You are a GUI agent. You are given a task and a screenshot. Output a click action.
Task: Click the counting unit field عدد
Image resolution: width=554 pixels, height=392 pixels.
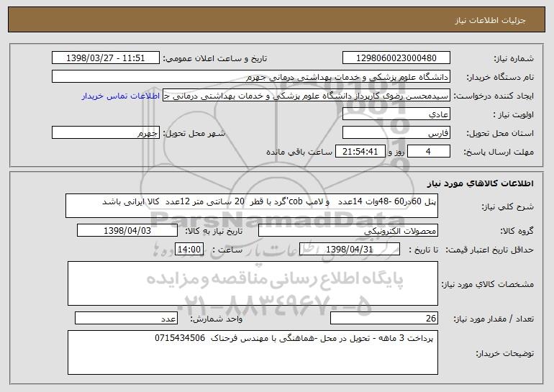[x=126, y=318]
